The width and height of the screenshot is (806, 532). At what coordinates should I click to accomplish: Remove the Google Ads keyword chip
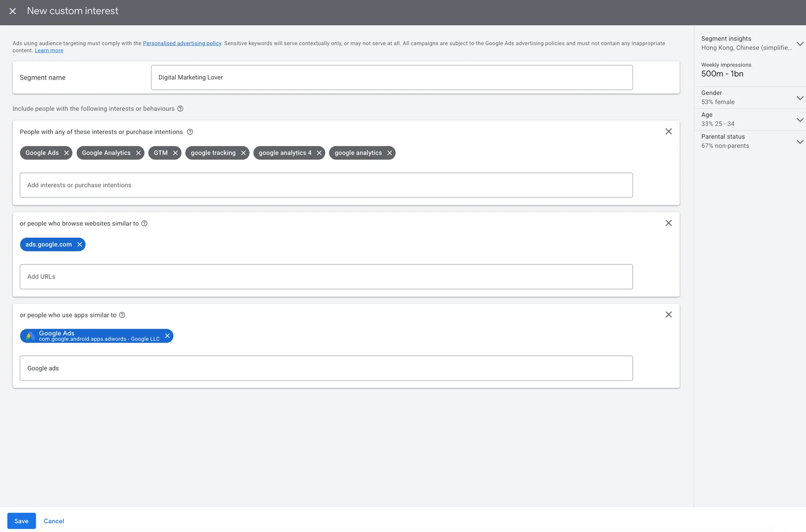(x=66, y=153)
